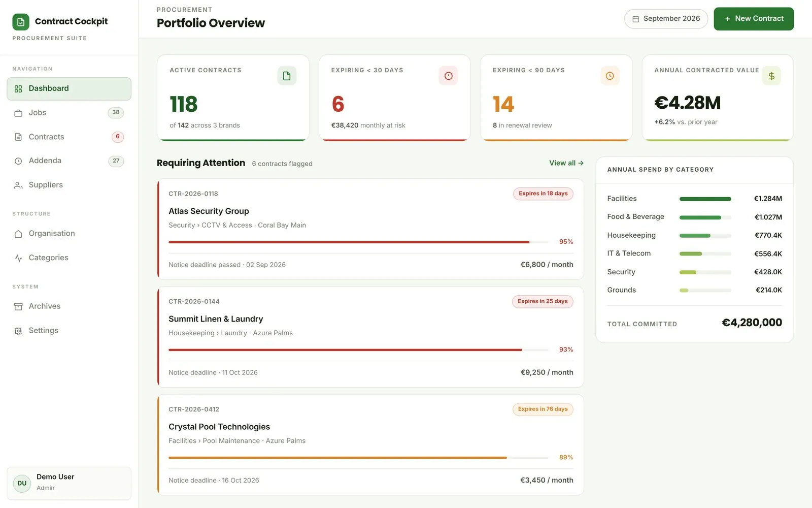The image size is (812, 508).
Task: Open the Atlas Security Group contract title
Action: point(209,211)
